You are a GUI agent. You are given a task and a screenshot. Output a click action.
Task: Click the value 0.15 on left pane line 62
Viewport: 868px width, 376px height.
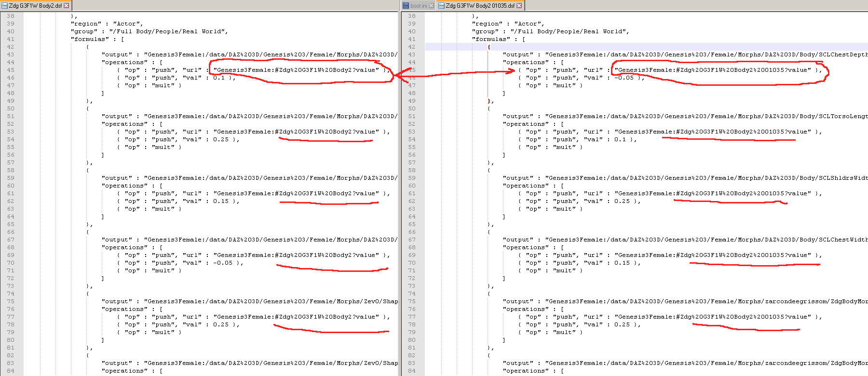(221, 201)
